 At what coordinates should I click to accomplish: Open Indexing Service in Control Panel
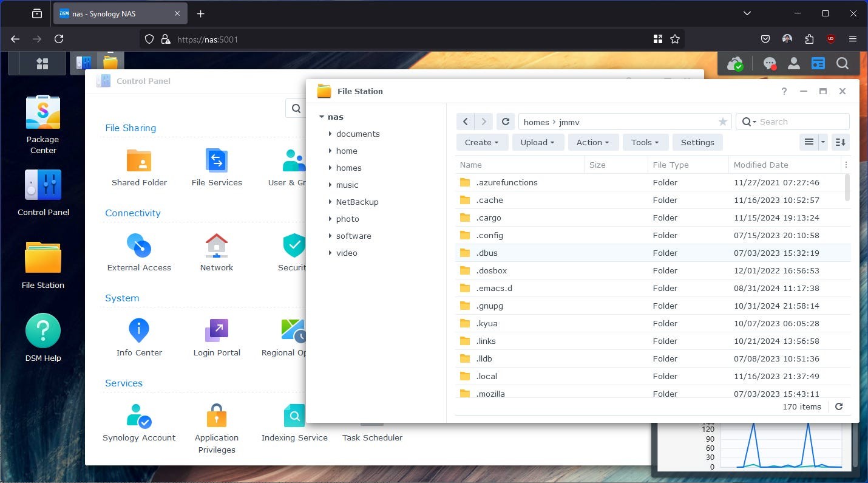coord(294,423)
